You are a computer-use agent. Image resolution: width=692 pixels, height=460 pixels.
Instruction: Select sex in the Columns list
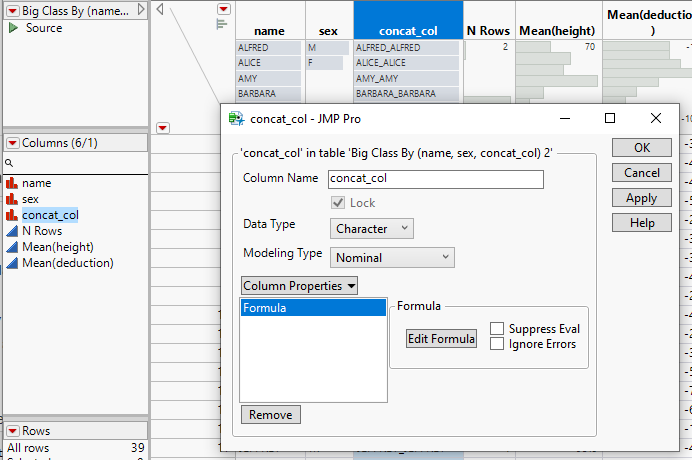(30, 199)
